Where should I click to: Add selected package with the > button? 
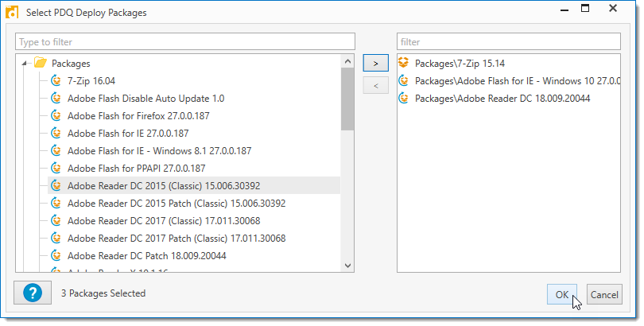click(x=375, y=62)
